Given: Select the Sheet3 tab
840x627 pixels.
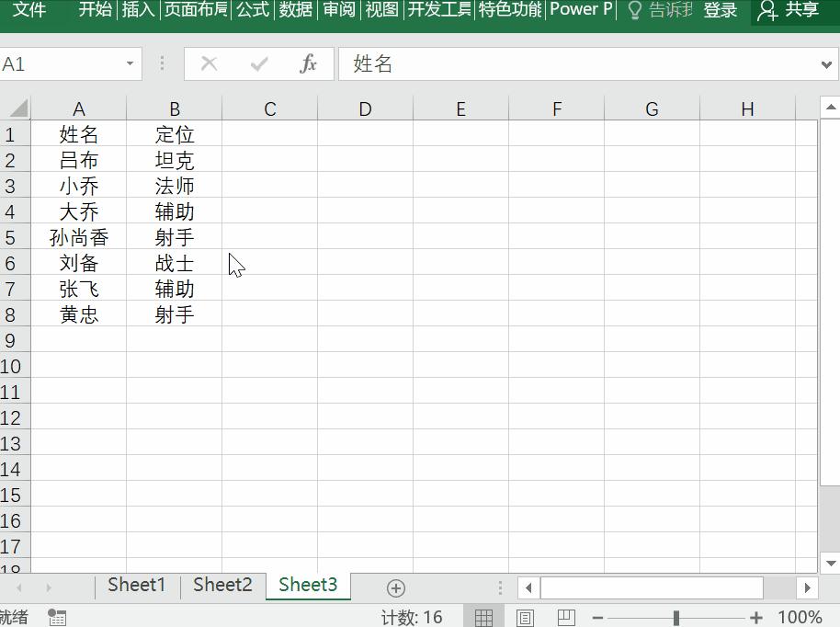Looking at the screenshot, I should [308, 585].
